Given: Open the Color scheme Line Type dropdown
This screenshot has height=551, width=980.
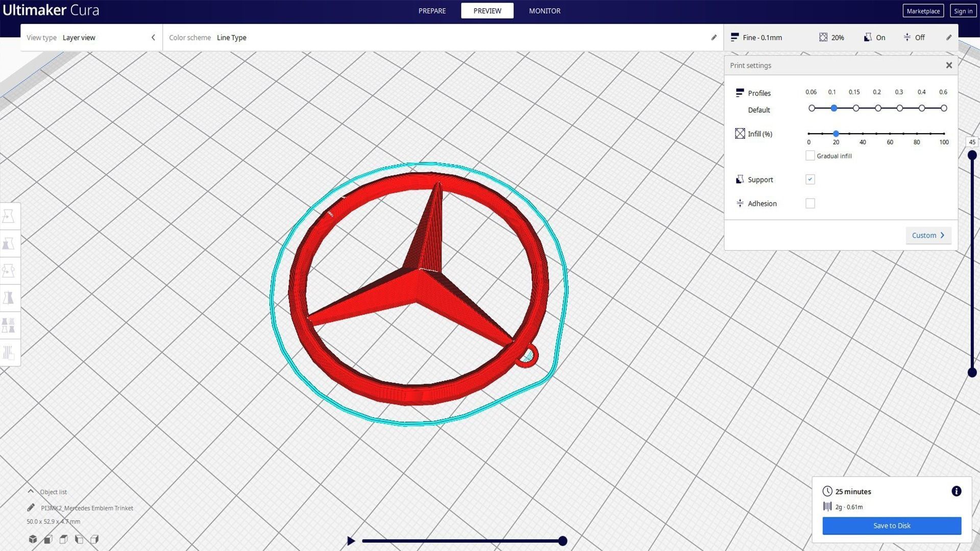Looking at the screenshot, I should [443, 37].
